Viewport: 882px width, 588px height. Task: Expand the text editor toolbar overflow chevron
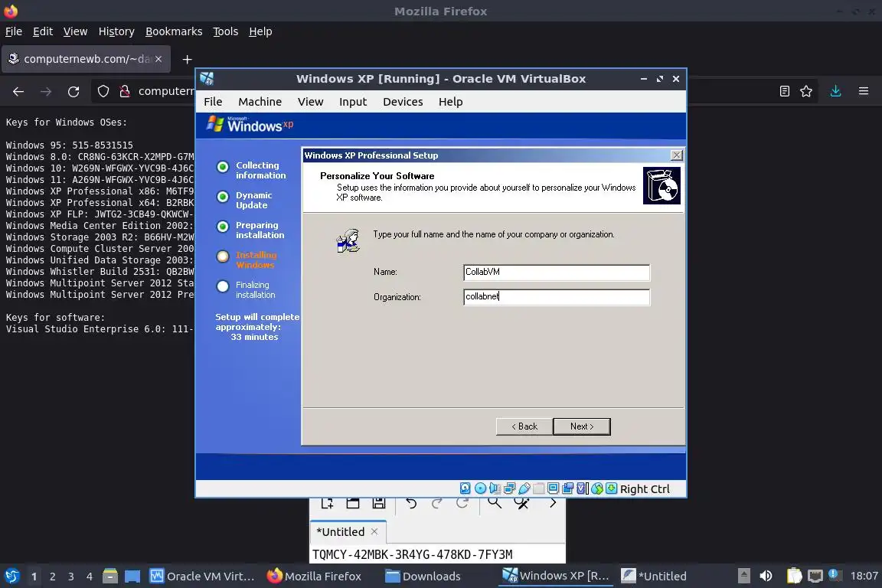click(553, 502)
